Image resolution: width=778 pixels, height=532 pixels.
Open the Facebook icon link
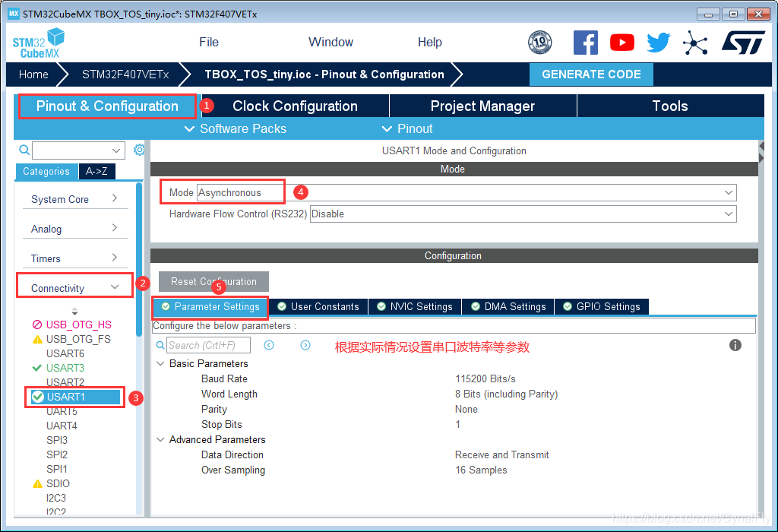[586, 43]
